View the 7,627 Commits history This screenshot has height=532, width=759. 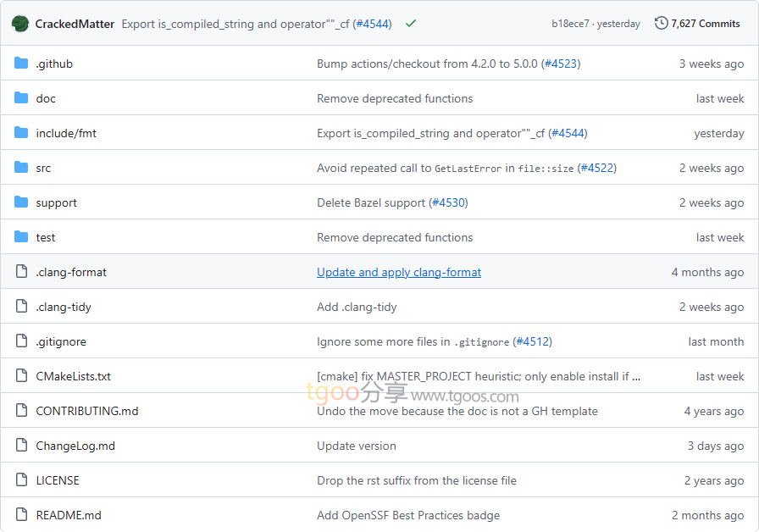tap(705, 24)
